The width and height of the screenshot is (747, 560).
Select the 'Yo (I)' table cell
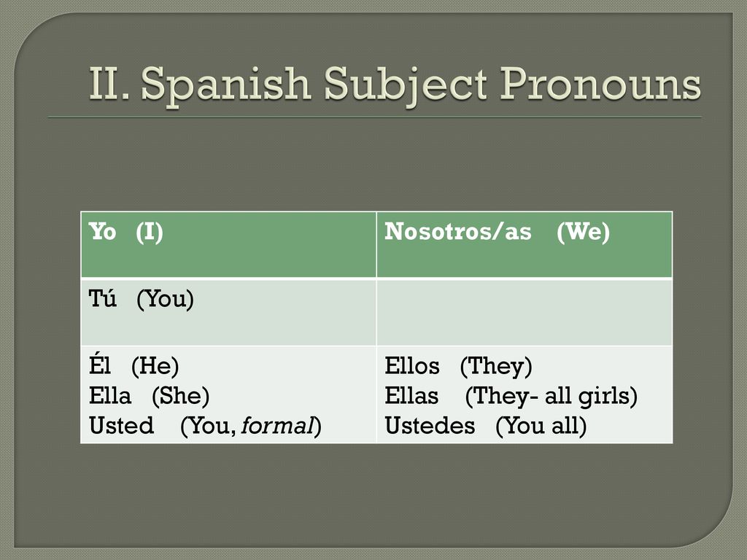[228, 245]
